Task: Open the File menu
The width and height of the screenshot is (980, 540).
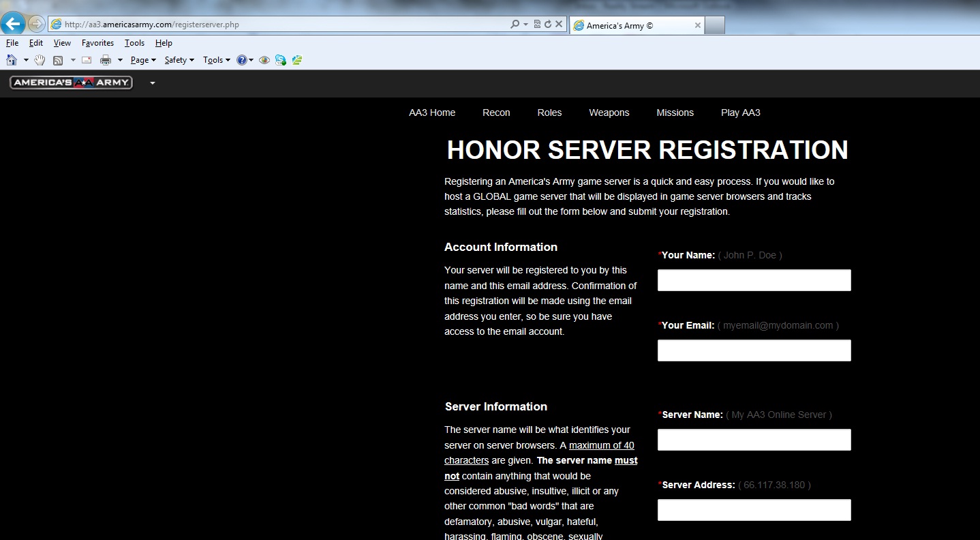Action: 12,43
